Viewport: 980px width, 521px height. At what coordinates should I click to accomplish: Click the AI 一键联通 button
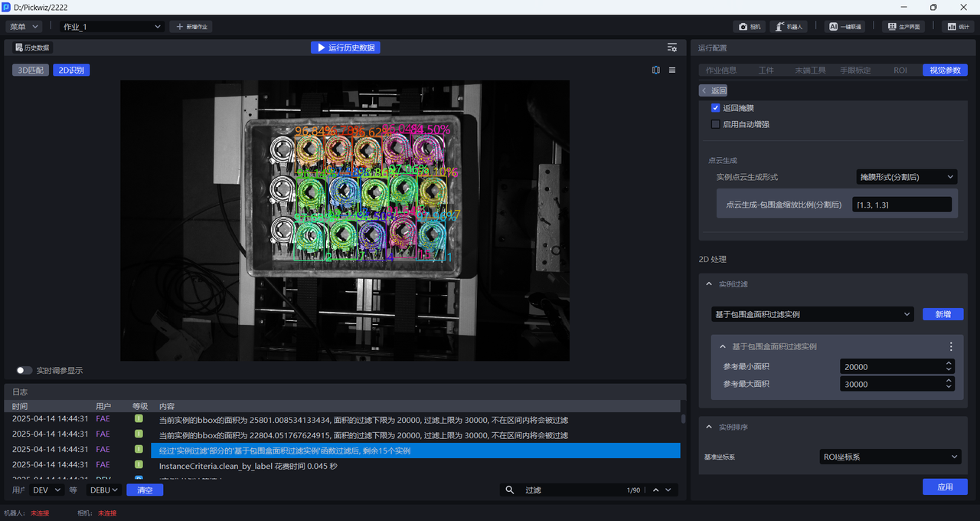[x=844, y=27]
